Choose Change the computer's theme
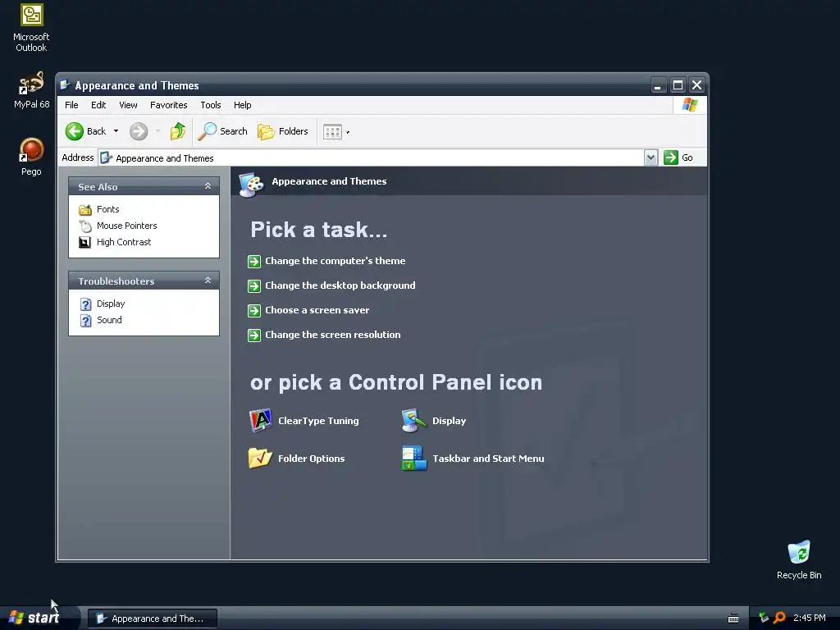Viewport: 840px width, 630px height. (335, 261)
